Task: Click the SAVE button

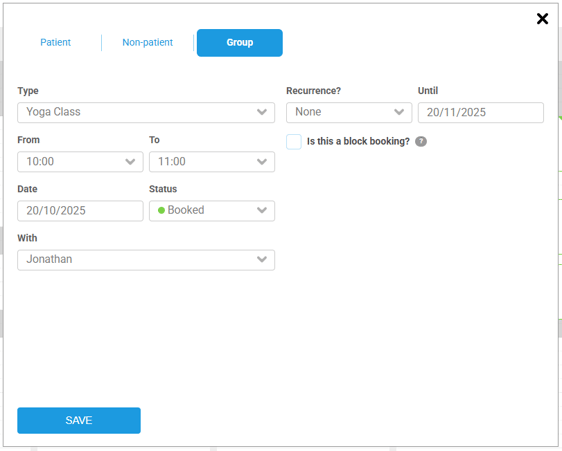Action: (x=79, y=420)
